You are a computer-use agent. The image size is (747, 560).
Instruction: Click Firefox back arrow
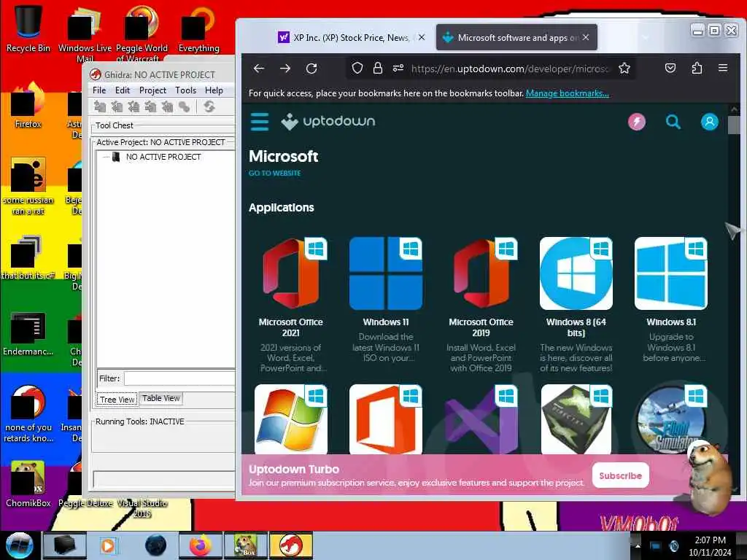pos(259,69)
